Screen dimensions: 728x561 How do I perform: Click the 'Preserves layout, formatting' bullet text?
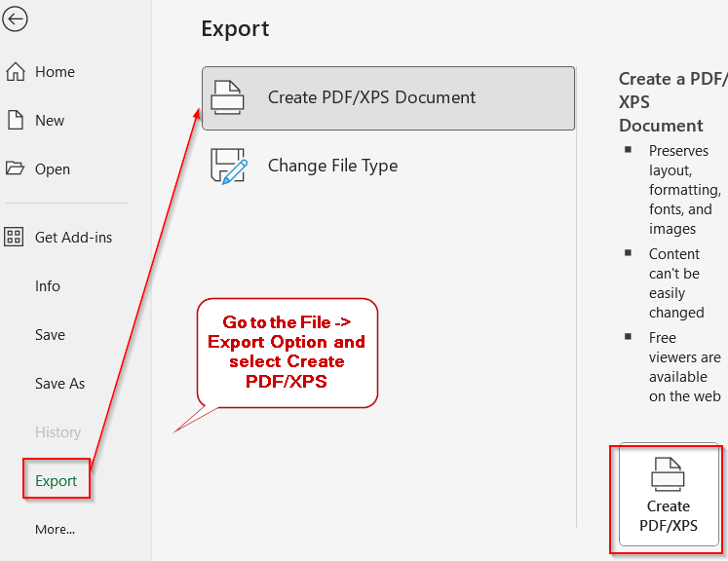(685, 190)
